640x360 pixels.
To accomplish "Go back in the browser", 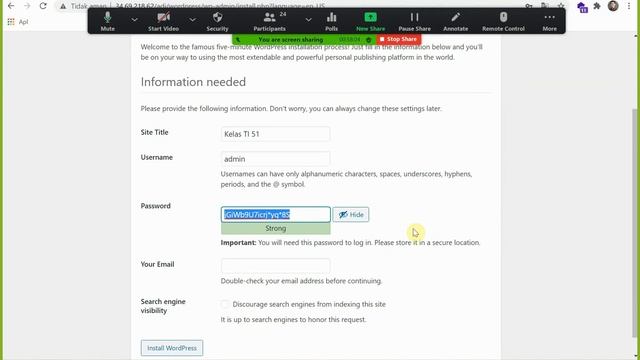I will point(11,6).
